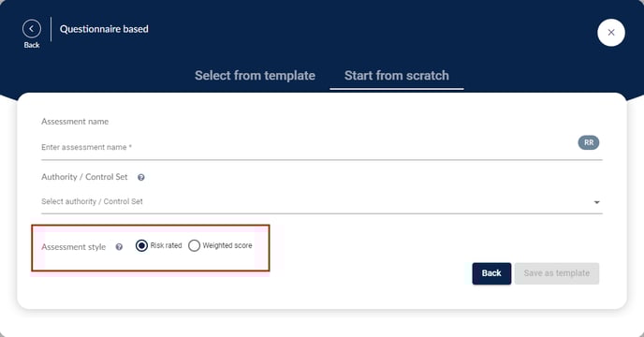Switch to the Select from template tab
Image resolution: width=644 pixels, height=337 pixels.
(255, 76)
